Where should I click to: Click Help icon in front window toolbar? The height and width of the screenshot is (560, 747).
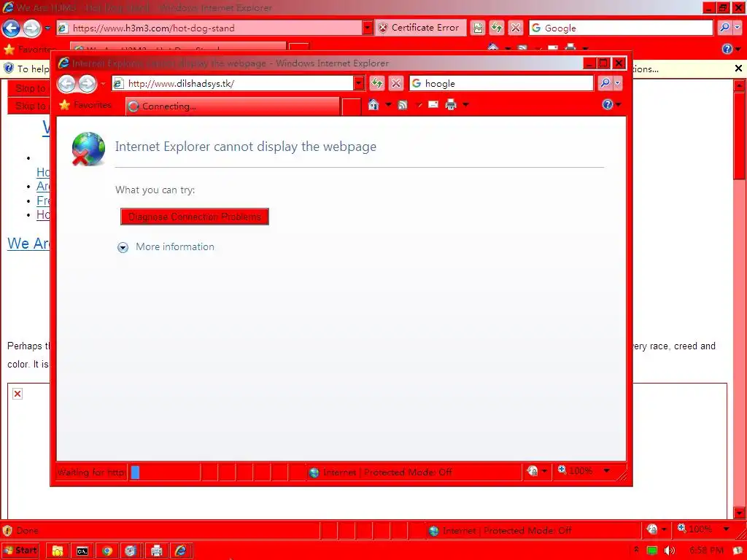(608, 104)
